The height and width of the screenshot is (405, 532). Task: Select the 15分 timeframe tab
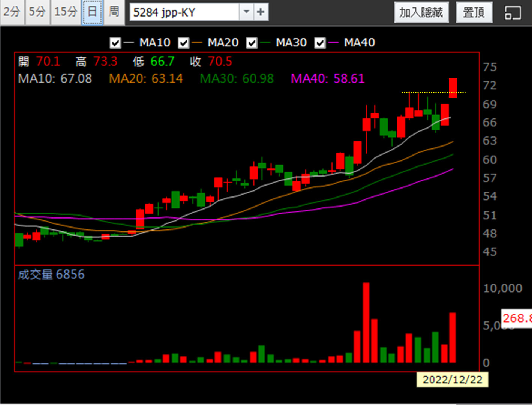click(x=66, y=12)
